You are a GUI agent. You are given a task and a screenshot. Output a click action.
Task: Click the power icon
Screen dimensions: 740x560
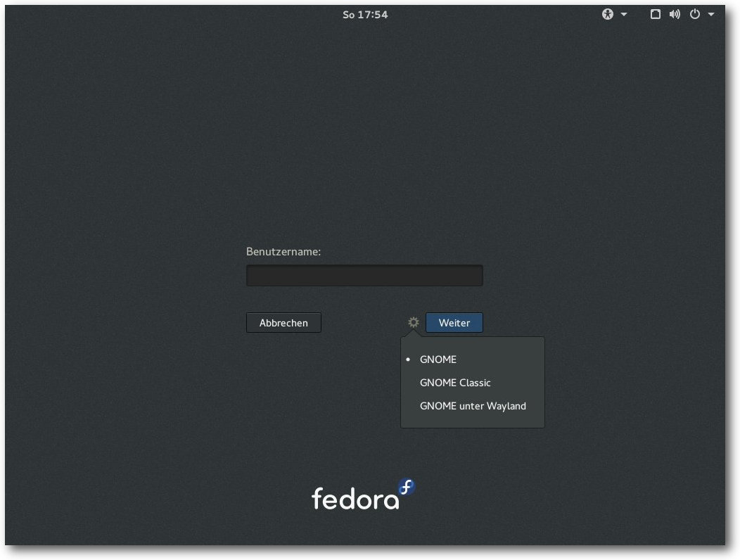tap(695, 14)
